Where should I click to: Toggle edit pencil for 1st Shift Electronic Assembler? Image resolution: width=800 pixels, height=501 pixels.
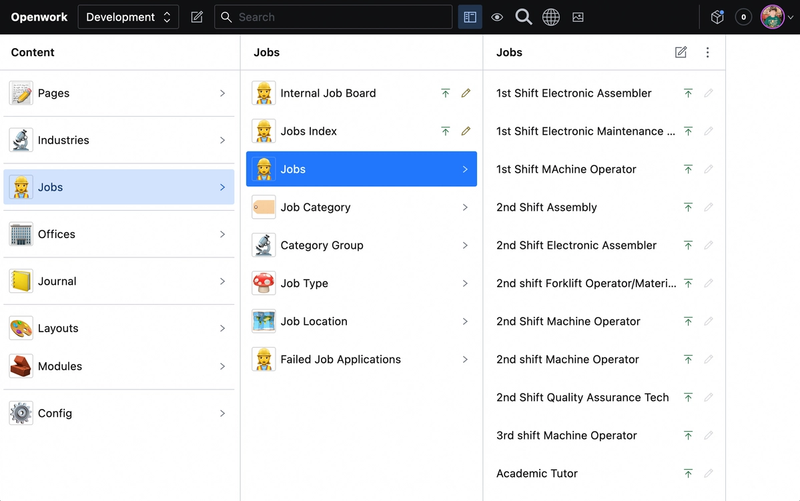coord(709,93)
